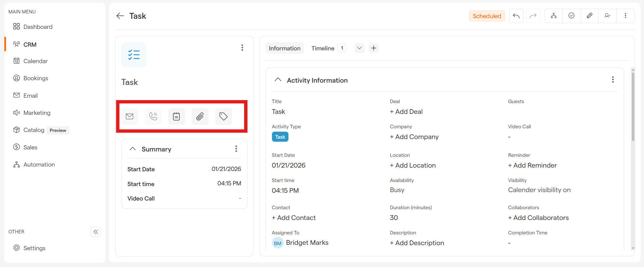Open Calendar from main menu

coord(35,61)
